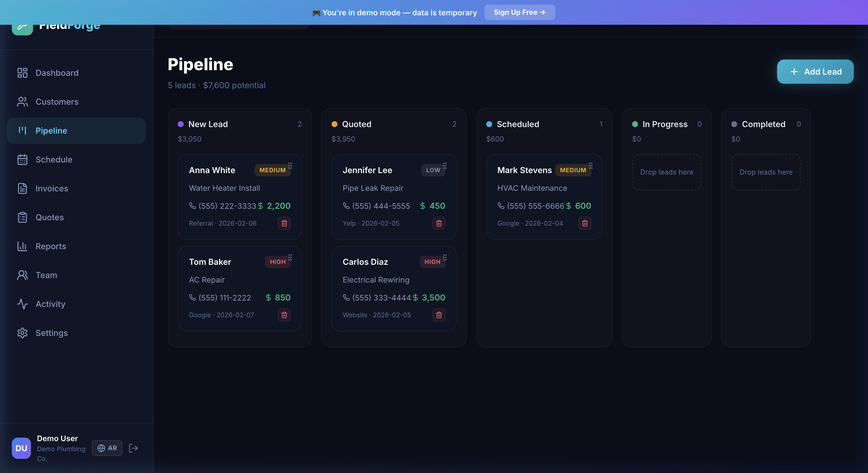Delete Tom Baker's lead via trash icon
This screenshot has height=473, width=868.
284,315
